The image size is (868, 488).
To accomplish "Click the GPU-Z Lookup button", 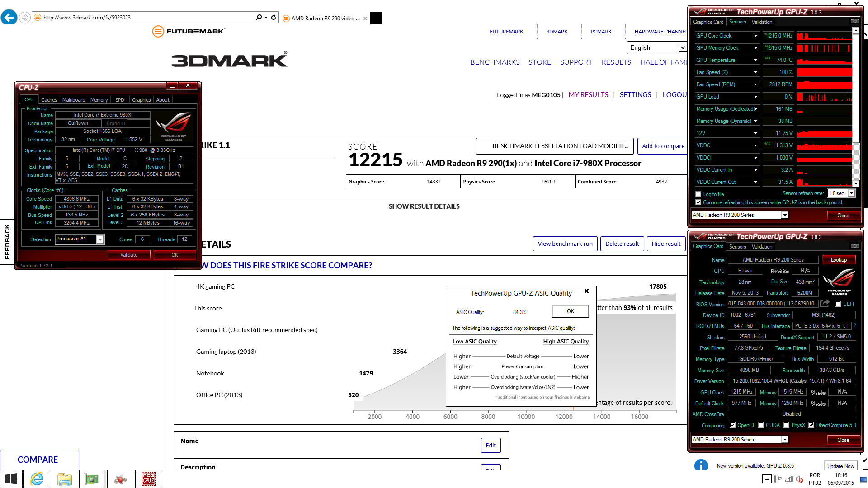I will (x=839, y=260).
